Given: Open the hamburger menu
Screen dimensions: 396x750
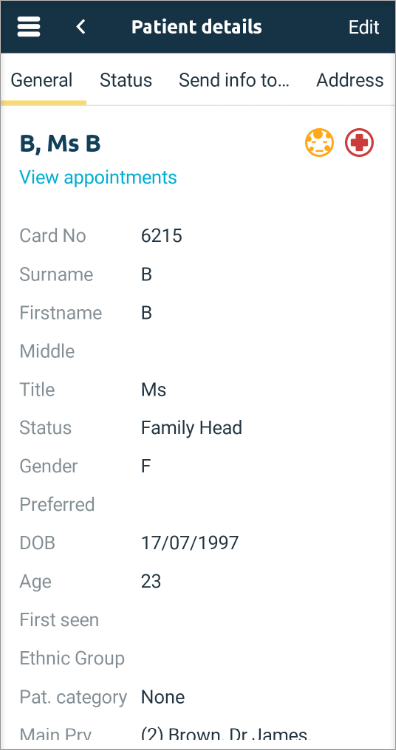Looking at the screenshot, I should (x=29, y=27).
